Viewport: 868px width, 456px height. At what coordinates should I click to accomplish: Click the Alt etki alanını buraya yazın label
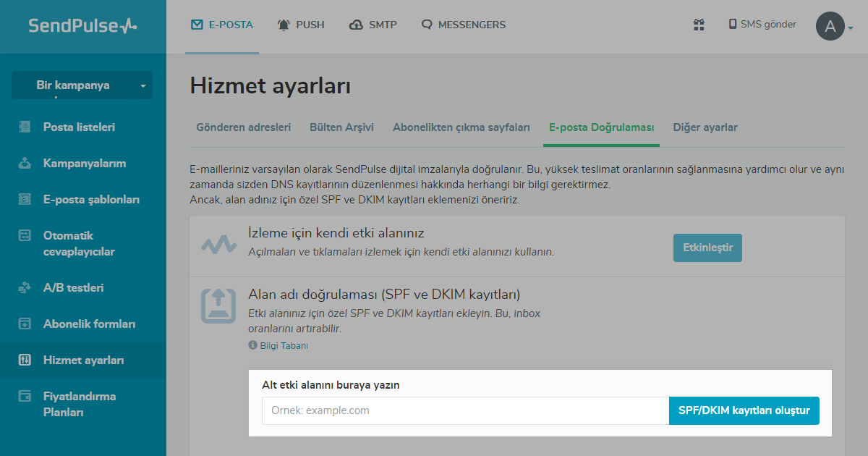click(331, 385)
